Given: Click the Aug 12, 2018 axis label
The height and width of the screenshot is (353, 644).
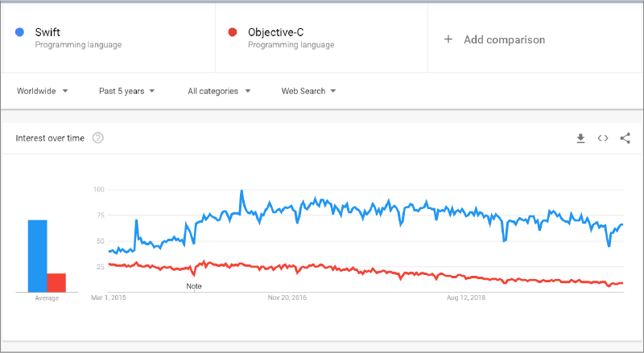Looking at the screenshot, I should point(469,298).
